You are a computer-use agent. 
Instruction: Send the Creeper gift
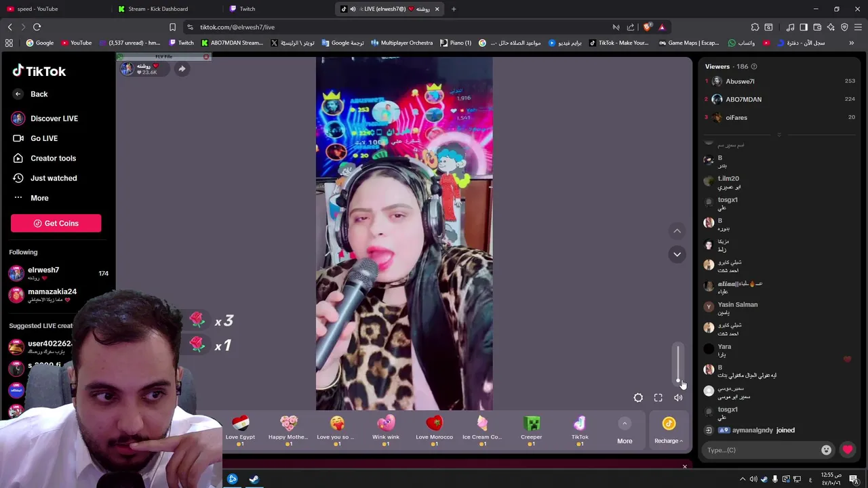(531, 430)
